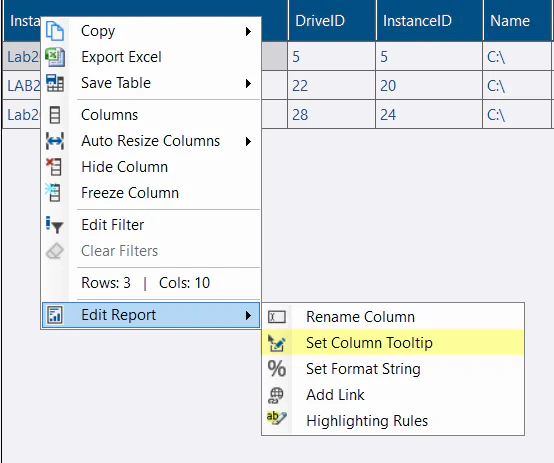
Task: Select DriveID cell with value 28
Action: (x=331, y=115)
